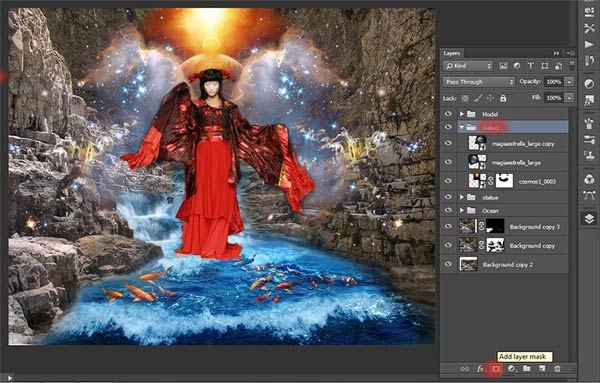Click the Add layer mask button

496,369
